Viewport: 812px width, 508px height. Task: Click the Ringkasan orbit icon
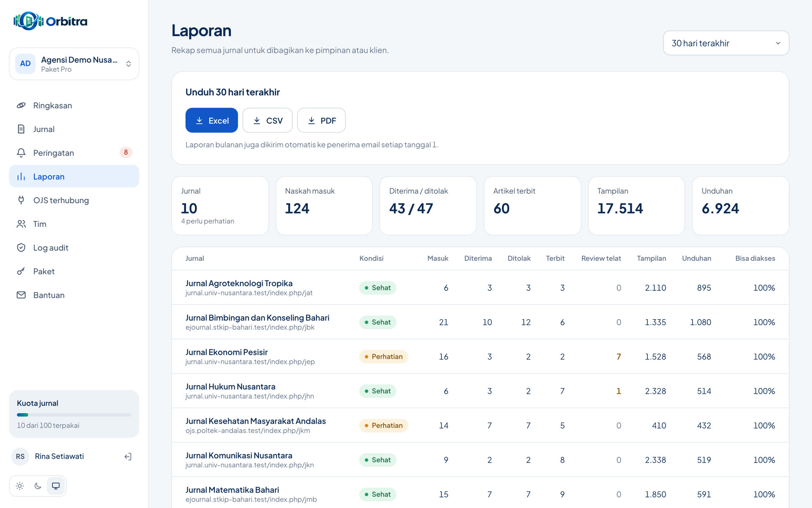tap(21, 105)
